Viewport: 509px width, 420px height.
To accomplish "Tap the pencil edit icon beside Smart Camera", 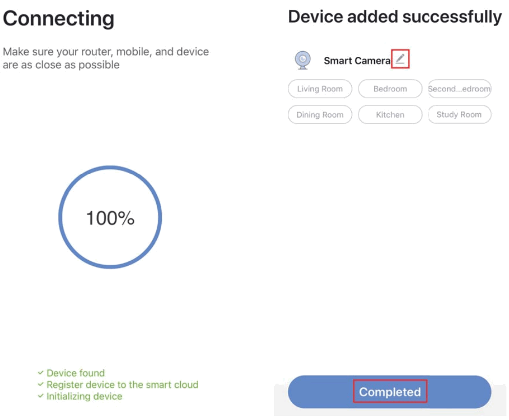I will coord(400,59).
